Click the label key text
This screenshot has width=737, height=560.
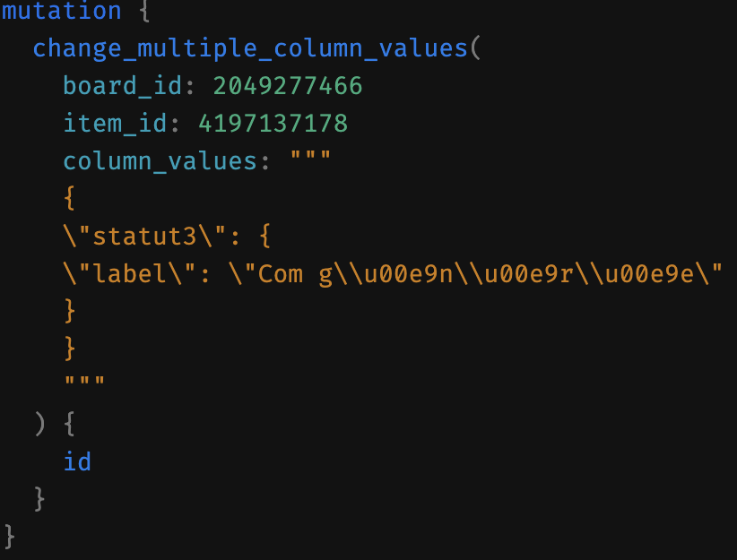(129, 273)
